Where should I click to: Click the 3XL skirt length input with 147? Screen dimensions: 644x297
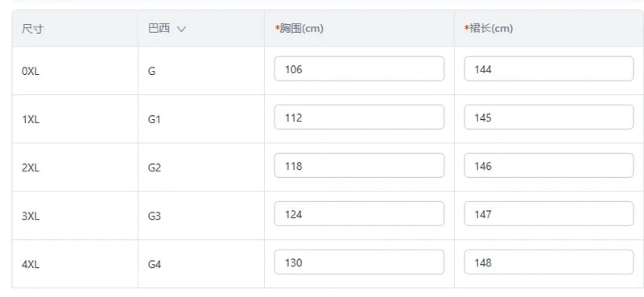click(x=549, y=213)
